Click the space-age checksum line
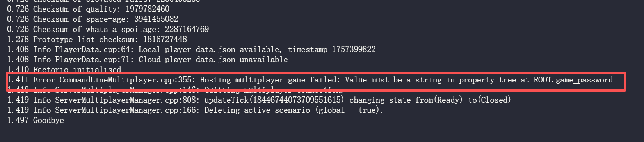 click(93, 19)
